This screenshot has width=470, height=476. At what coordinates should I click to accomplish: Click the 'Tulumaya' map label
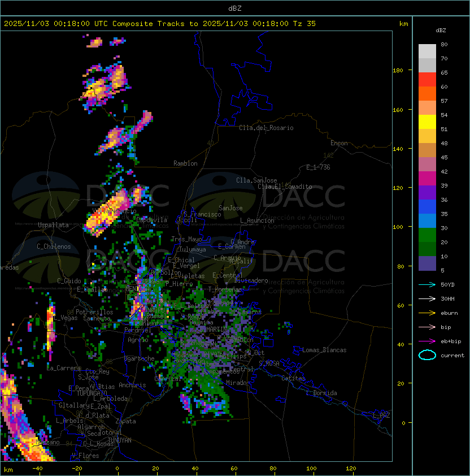pyautogui.click(x=193, y=249)
